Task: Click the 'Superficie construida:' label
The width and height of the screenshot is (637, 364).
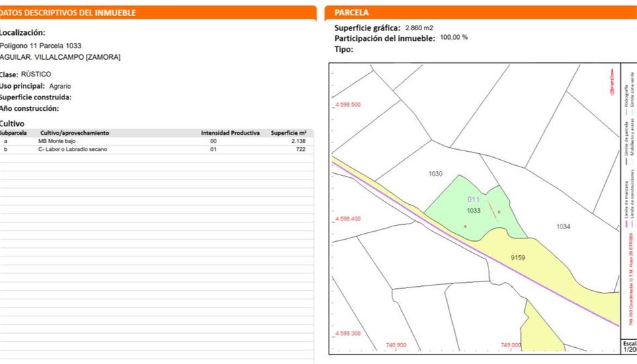Action: tap(36, 97)
